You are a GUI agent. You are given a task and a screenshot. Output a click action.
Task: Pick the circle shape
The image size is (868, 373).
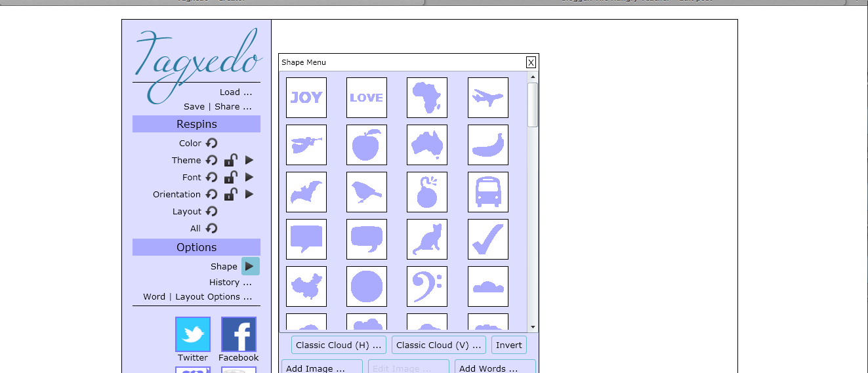(x=367, y=286)
